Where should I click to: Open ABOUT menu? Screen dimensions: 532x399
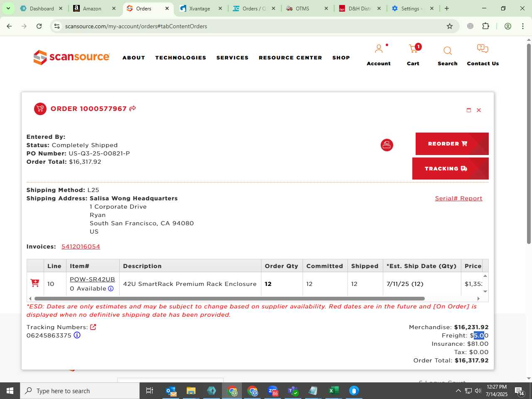pyautogui.click(x=134, y=58)
